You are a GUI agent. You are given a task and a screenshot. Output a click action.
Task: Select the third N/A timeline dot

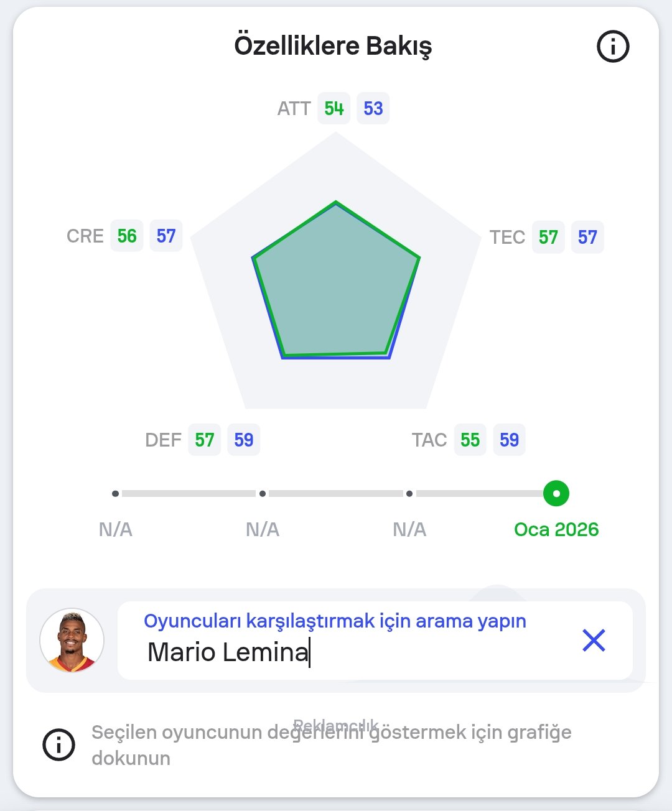click(x=409, y=494)
